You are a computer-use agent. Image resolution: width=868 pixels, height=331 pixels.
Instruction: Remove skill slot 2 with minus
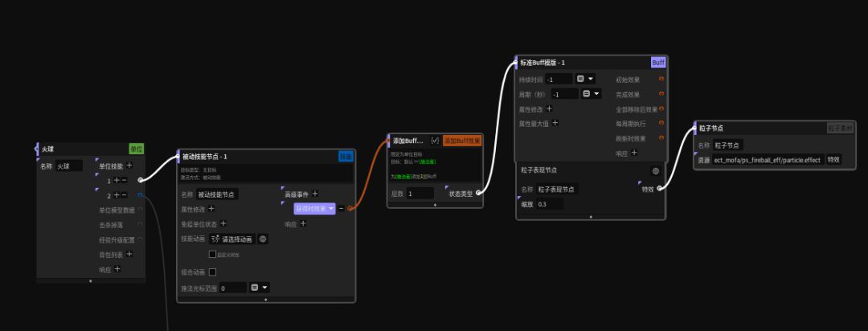click(124, 195)
